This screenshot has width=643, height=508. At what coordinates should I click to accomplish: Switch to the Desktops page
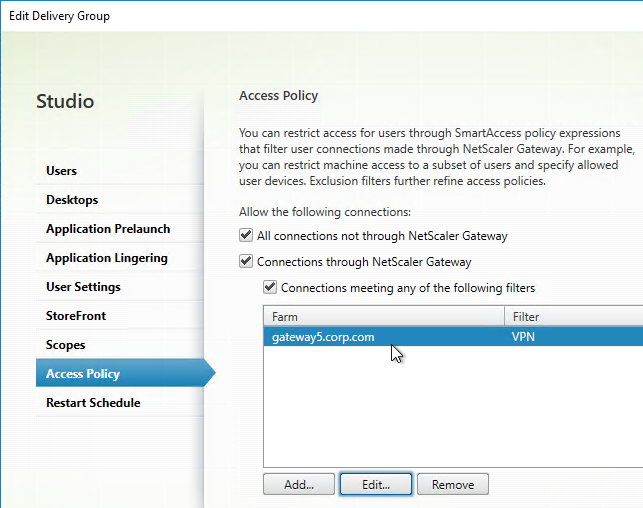pyautogui.click(x=119, y=200)
